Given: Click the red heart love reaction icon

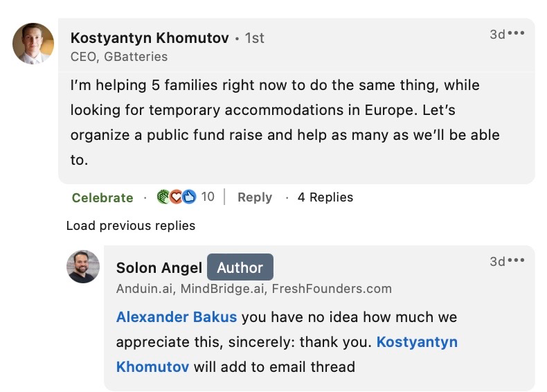Looking at the screenshot, I should [177, 197].
